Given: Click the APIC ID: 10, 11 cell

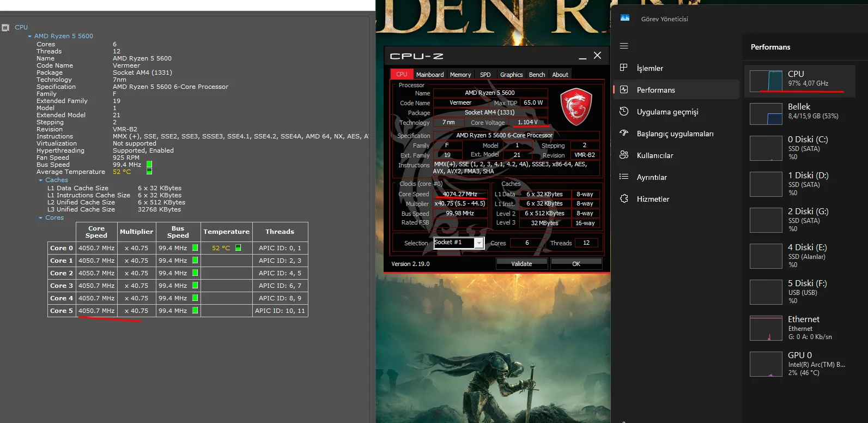Looking at the screenshot, I should pyautogui.click(x=280, y=311).
